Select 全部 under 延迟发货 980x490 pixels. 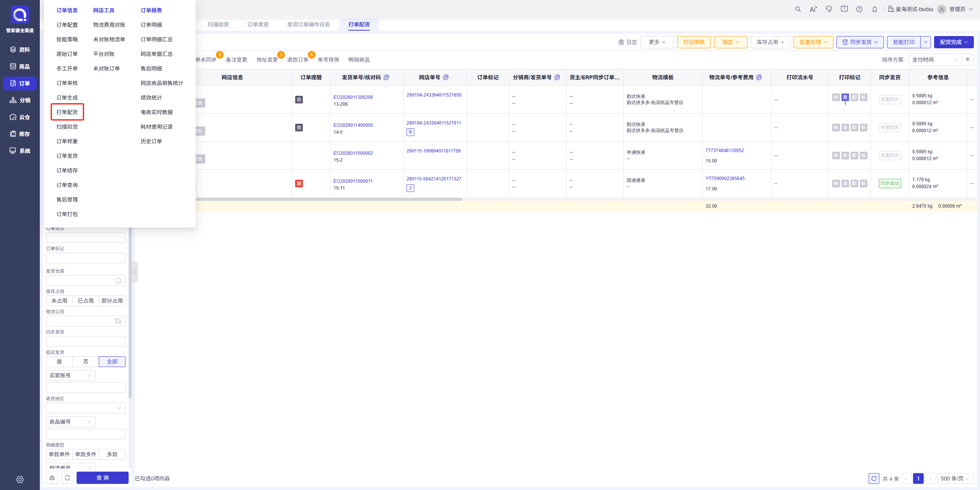(112, 362)
